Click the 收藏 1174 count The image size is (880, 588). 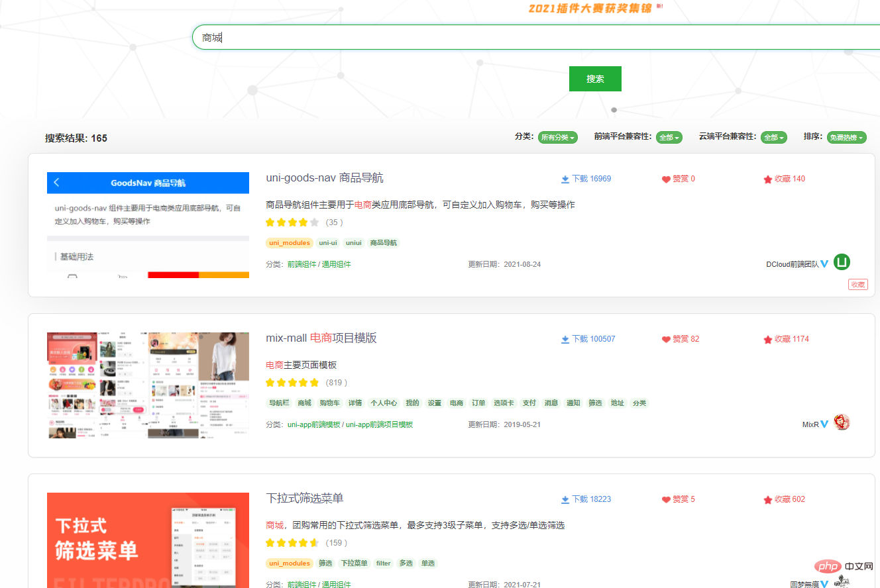[x=792, y=339]
